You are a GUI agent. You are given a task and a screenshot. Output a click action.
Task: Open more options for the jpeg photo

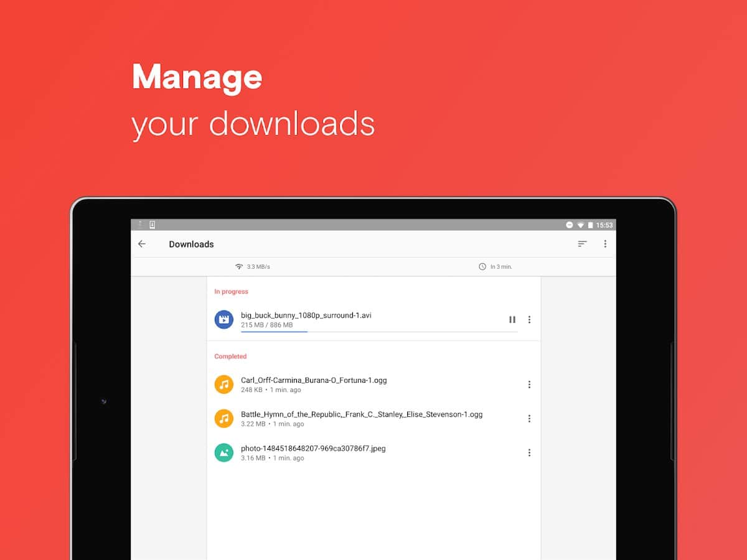pyautogui.click(x=529, y=453)
